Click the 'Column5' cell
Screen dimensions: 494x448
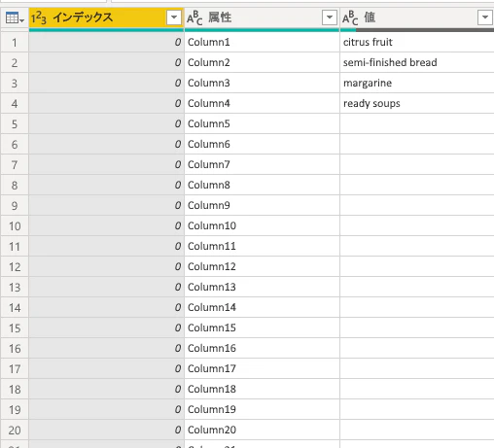[x=262, y=123]
